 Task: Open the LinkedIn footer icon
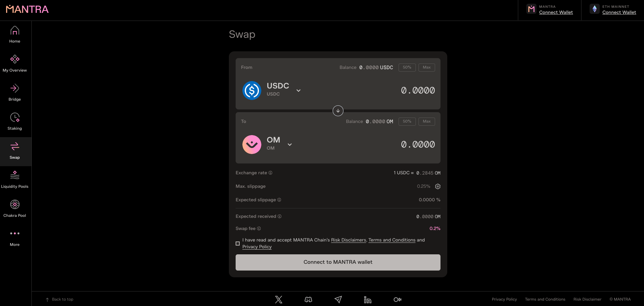(x=367, y=300)
